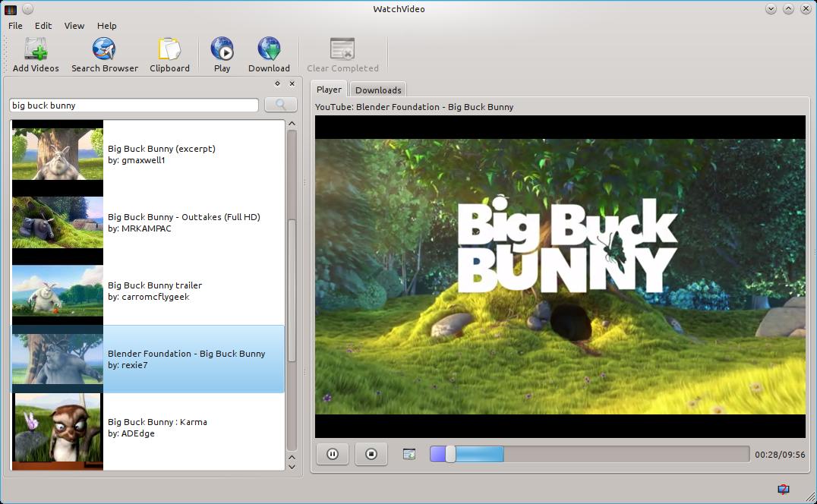Open the Search Browser tool
This screenshot has height=504, width=817.
(105, 55)
